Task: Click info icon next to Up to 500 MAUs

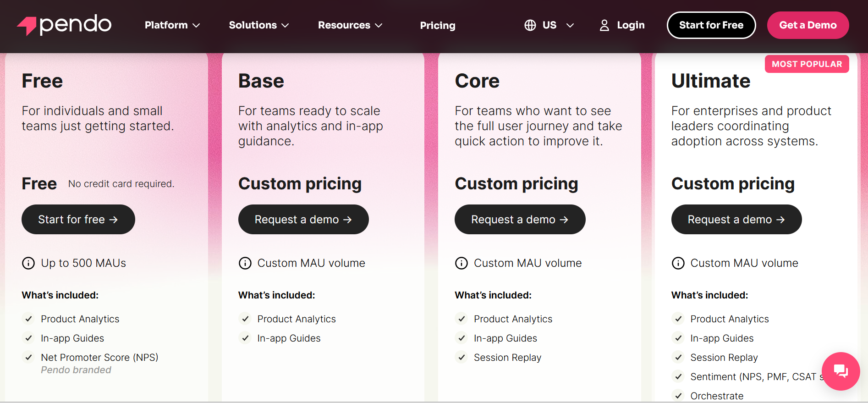Action: point(28,263)
